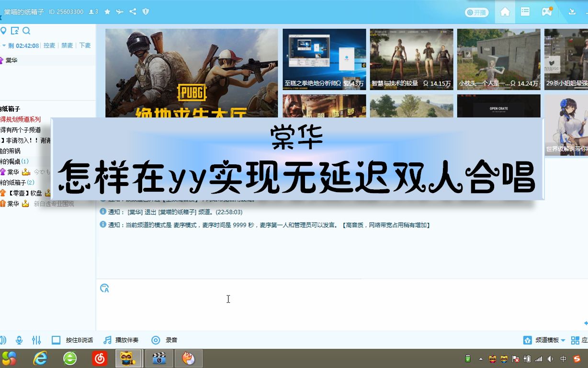588x368 pixels.
Task: Click the shield security icon in the header
Action: (146, 11)
